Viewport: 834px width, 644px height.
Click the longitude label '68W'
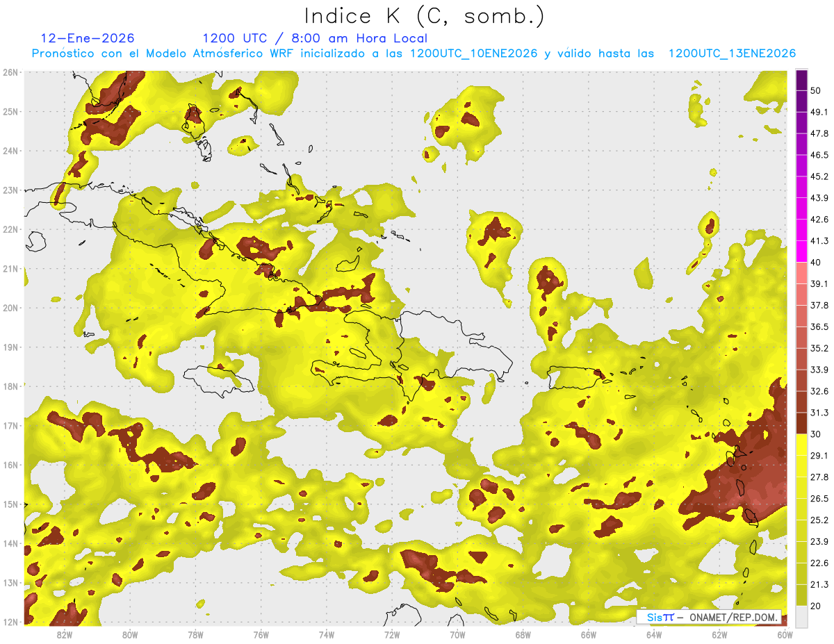(x=523, y=634)
